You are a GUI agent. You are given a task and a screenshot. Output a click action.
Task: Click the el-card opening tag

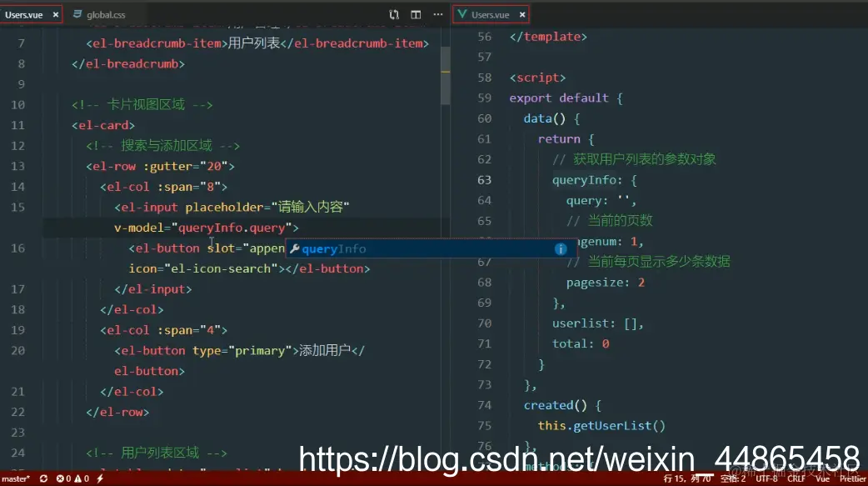[103, 125]
